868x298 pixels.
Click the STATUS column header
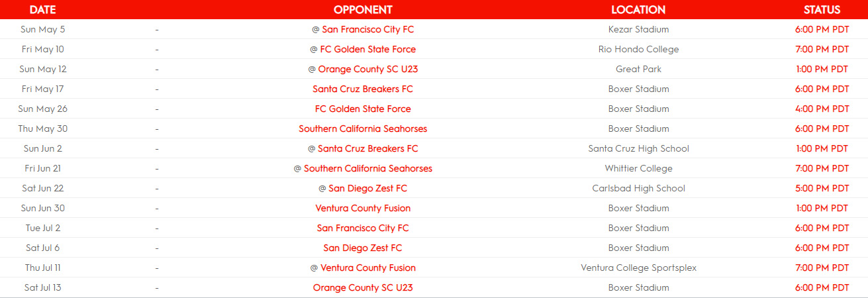pos(822,10)
